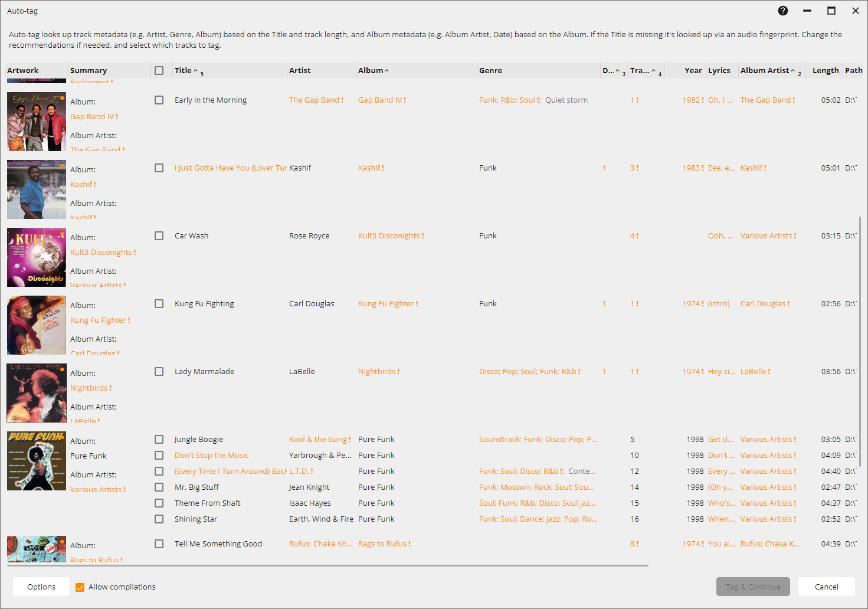The image size is (868, 609).
Task: Tick the select-all checkbox in header
Action: point(159,71)
